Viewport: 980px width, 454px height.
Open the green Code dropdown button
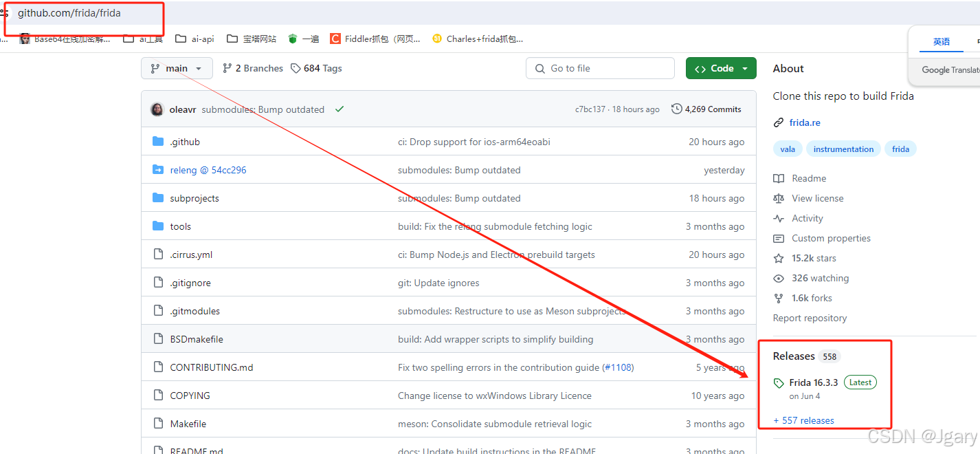(721, 68)
